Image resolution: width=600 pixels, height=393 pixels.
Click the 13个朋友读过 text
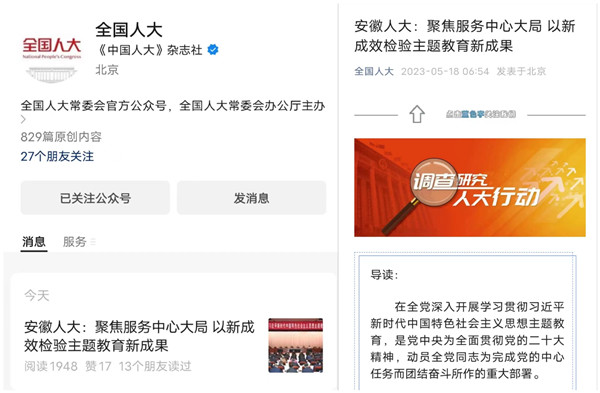tap(155, 366)
